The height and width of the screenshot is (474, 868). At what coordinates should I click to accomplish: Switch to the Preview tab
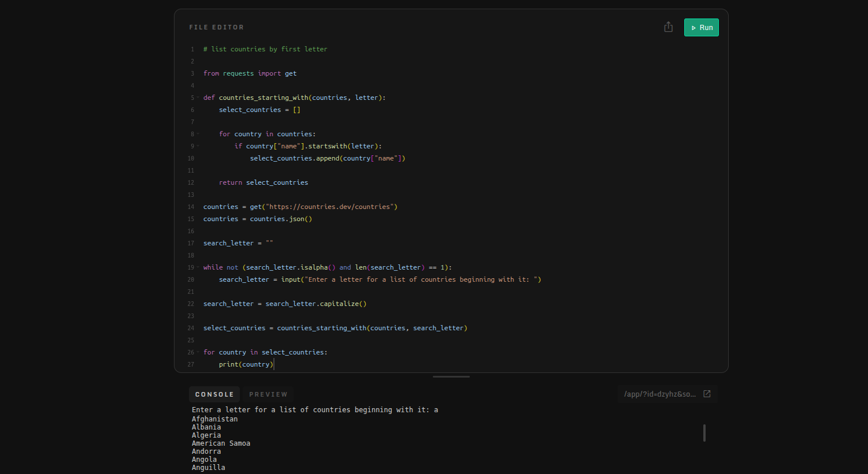point(268,394)
